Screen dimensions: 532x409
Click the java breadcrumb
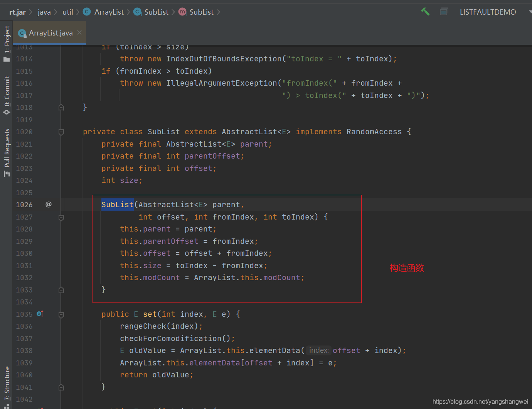click(44, 12)
